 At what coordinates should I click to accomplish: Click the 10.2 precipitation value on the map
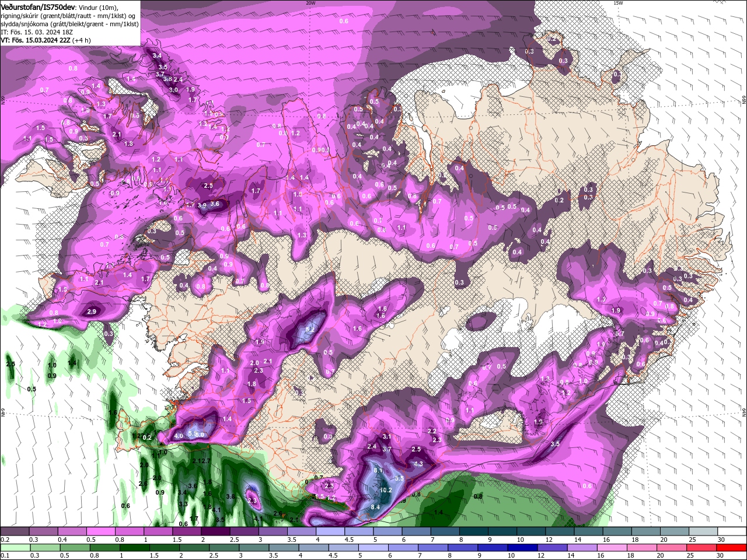[x=386, y=491]
